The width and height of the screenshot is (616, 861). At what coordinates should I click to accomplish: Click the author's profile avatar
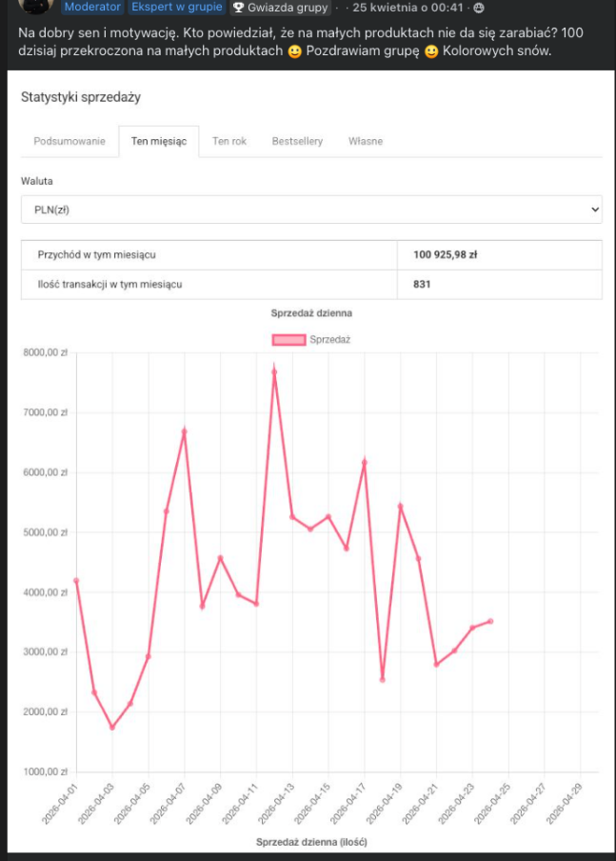(x=35, y=5)
